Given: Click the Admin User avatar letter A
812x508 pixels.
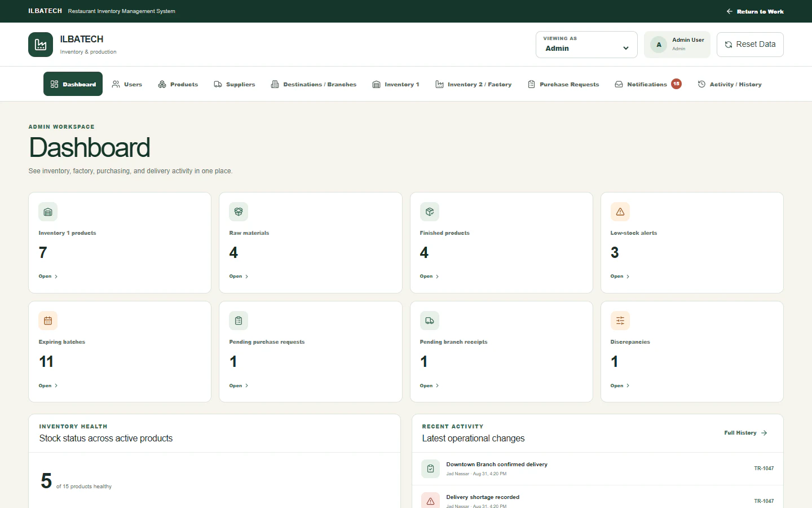Looking at the screenshot, I should click(x=659, y=45).
